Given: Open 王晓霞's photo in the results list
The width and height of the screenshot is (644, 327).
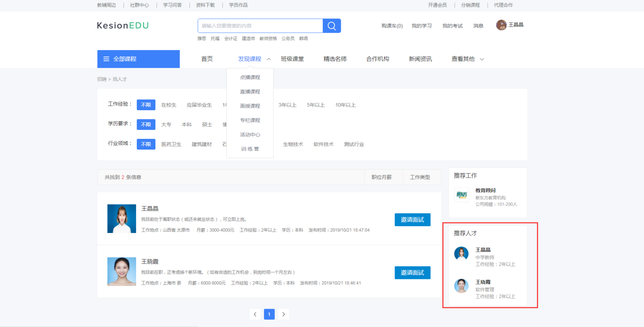Looking at the screenshot, I should click(121, 272).
